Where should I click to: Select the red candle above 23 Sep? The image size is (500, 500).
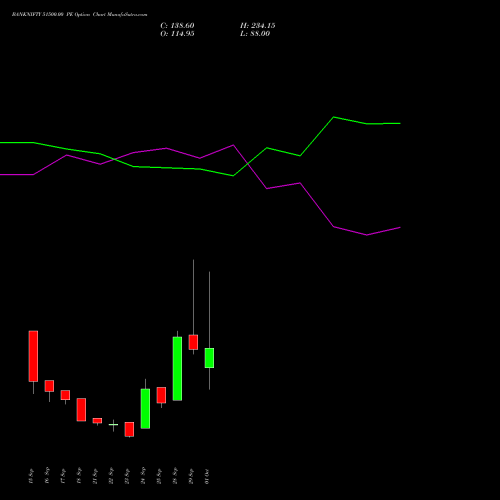129,429
